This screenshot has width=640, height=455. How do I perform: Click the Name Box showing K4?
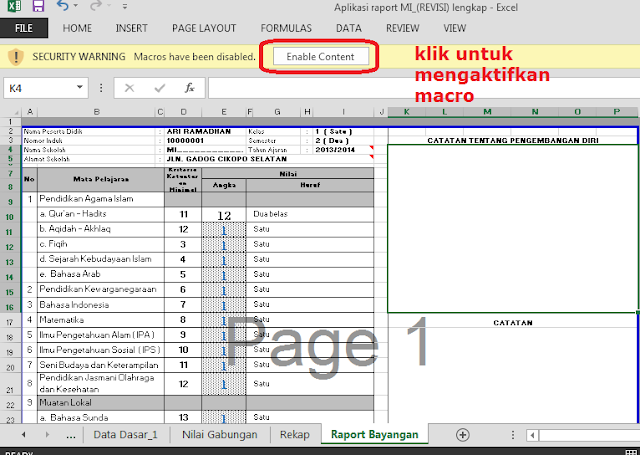point(39,88)
